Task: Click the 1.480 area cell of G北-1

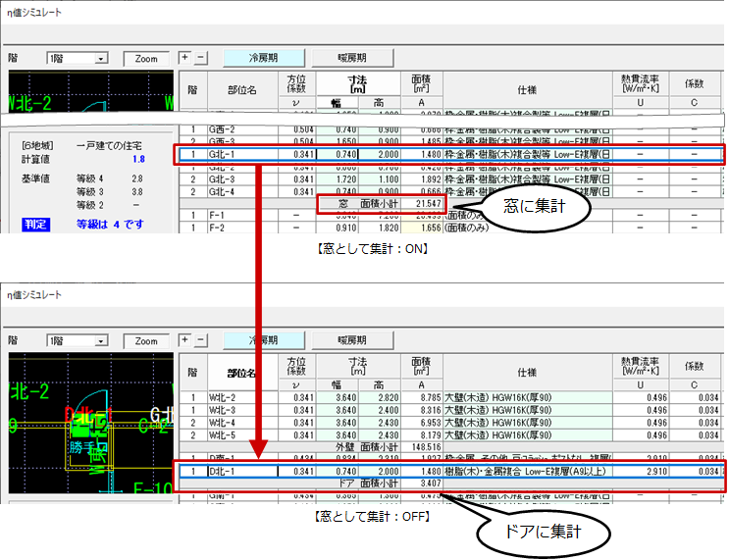Action: [422, 154]
